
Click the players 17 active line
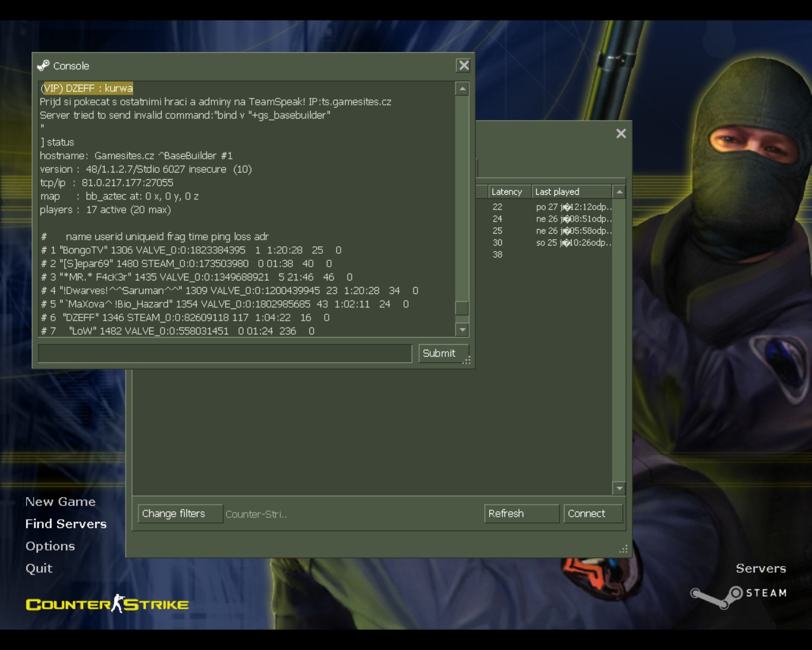point(105,209)
